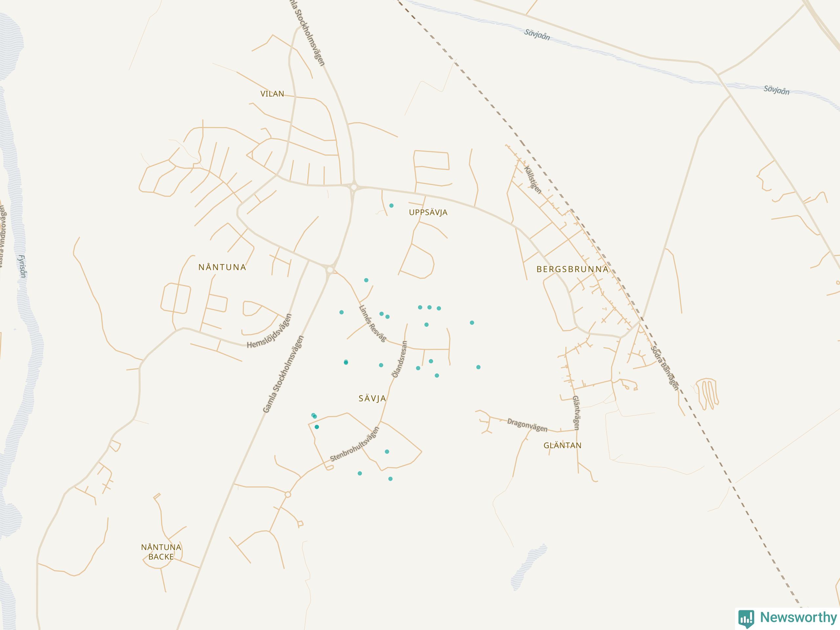Select the Dragonvägen street label
Image resolution: width=840 pixels, height=630 pixels.
click(528, 425)
